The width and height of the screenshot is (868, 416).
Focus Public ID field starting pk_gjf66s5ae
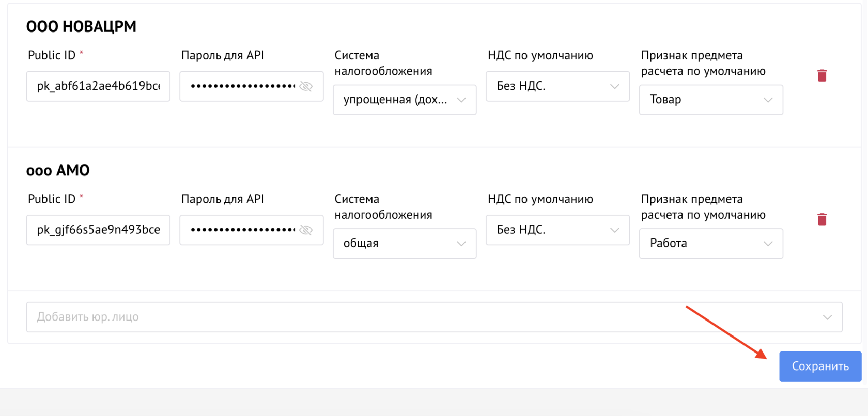(98, 230)
